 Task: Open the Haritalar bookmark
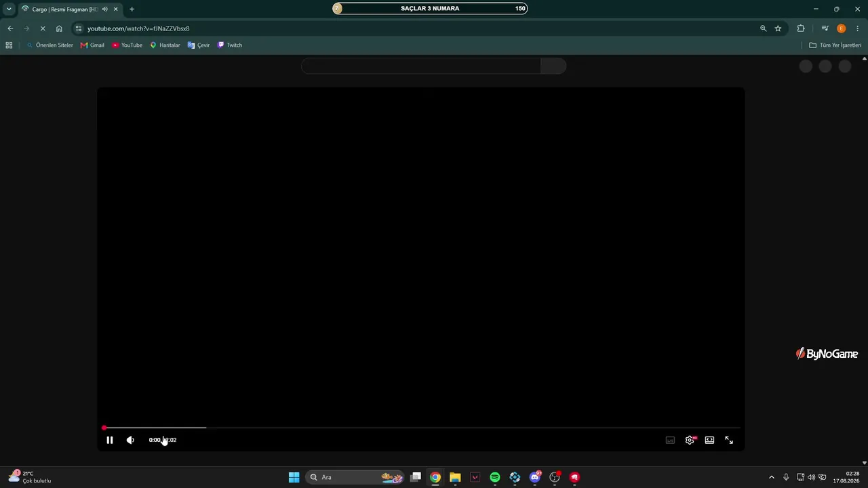pos(165,45)
